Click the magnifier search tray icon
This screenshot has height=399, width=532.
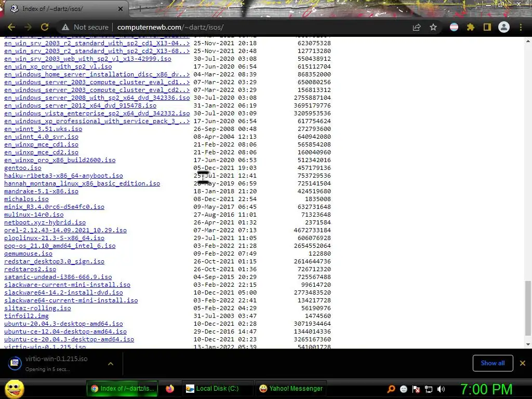(391, 389)
